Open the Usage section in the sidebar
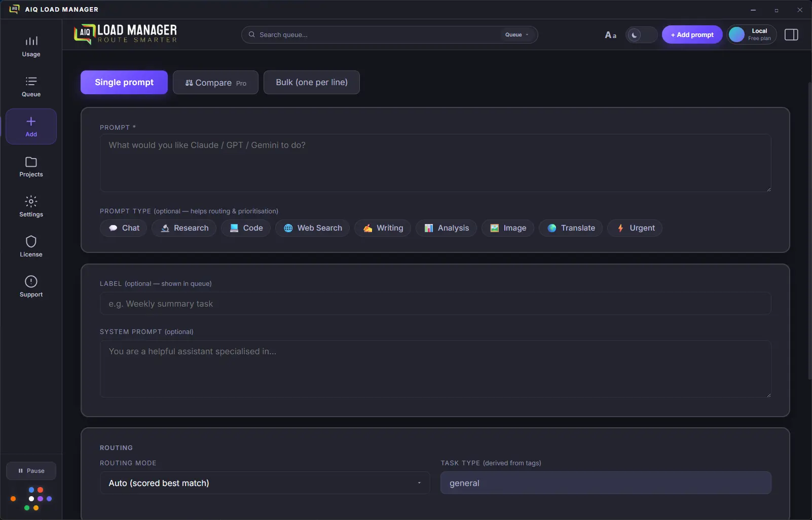The height and width of the screenshot is (520, 812). click(31, 46)
